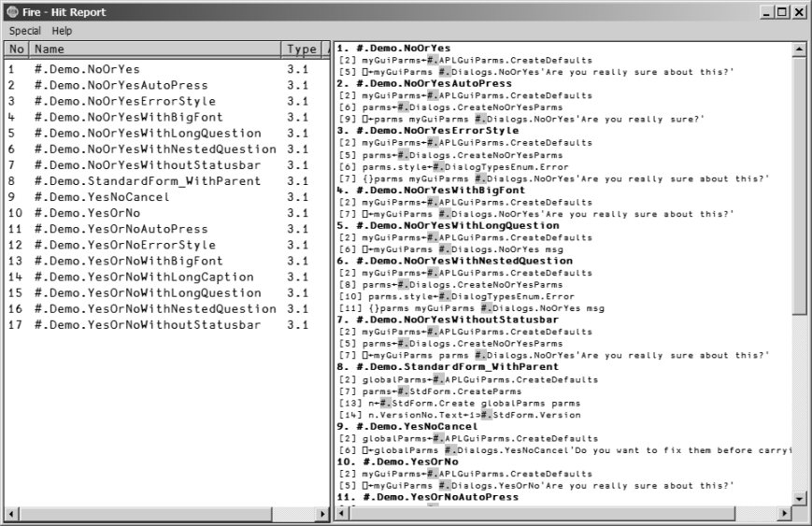
Task: Click the left list's scroll-right arrow
Action: click(x=322, y=514)
